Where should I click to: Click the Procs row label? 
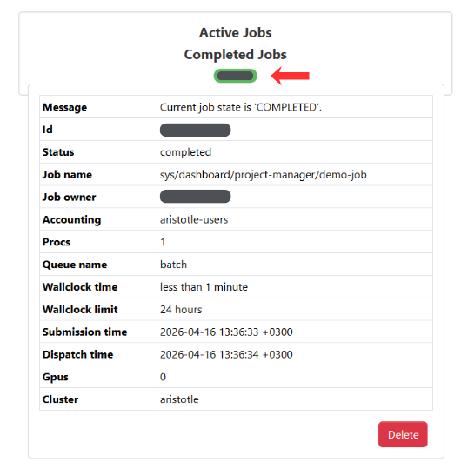pyautogui.click(x=57, y=242)
